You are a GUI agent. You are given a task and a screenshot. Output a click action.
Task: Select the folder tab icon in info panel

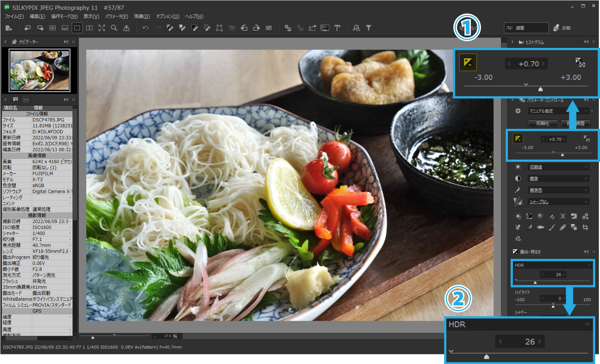coord(26,100)
